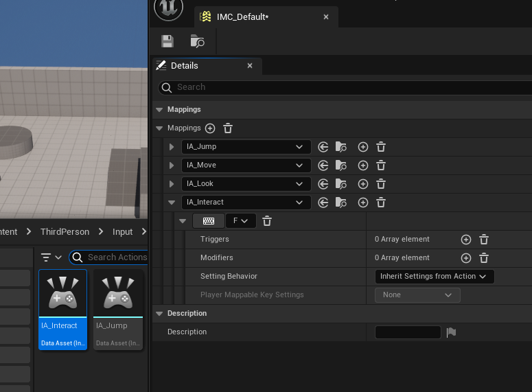This screenshot has height=392, width=532.
Task: Use selected asset arrow for IA_Look
Action: click(x=323, y=184)
